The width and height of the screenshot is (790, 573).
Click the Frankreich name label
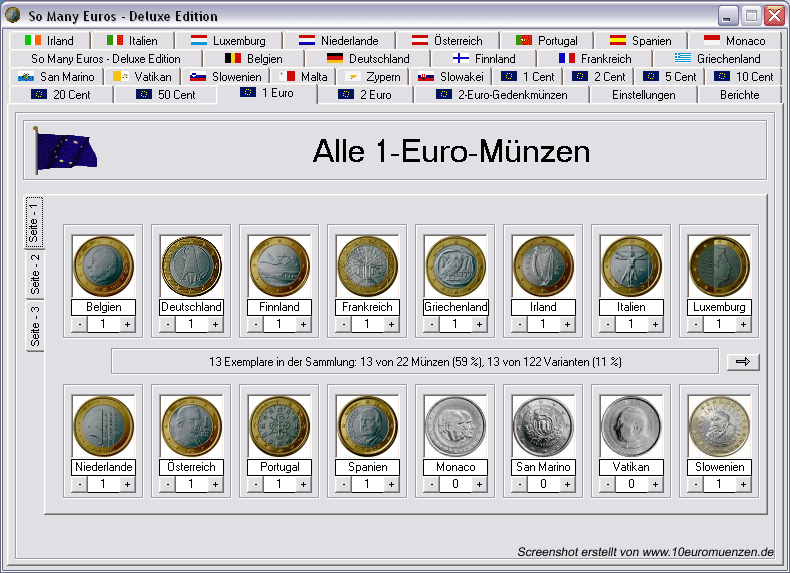pyautogui.click(x=367, y=307)
